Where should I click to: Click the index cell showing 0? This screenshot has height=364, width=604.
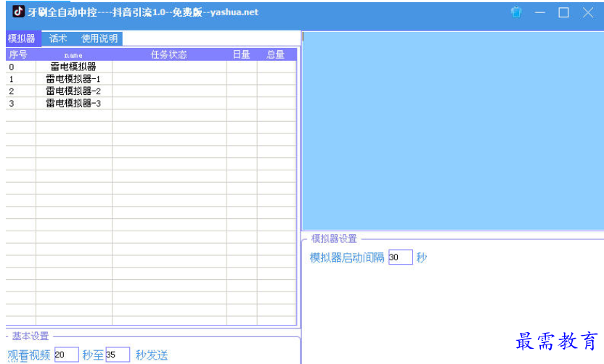pos(21,67)
